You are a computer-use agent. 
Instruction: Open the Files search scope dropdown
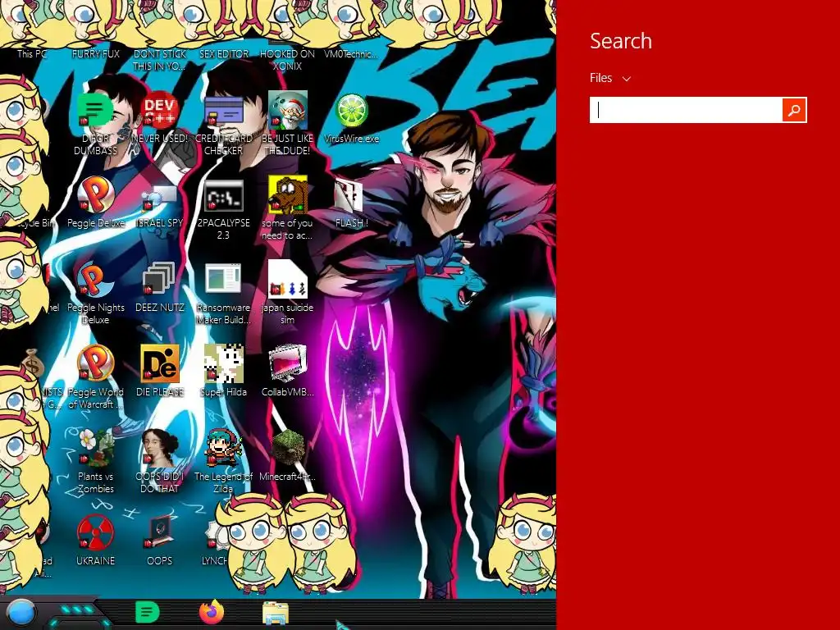[x=610, y=78]
